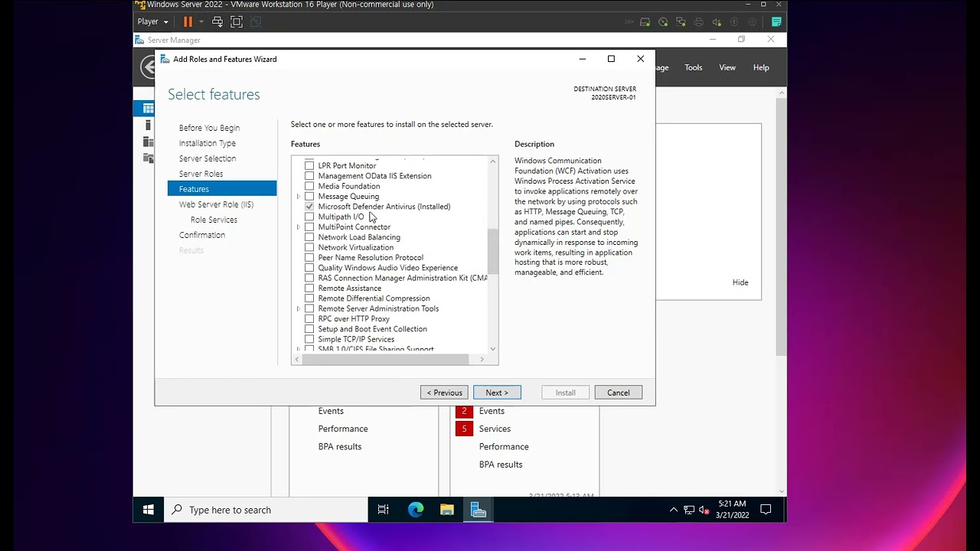Check the Network Virtualization checkbox

(x=309, y=247)
